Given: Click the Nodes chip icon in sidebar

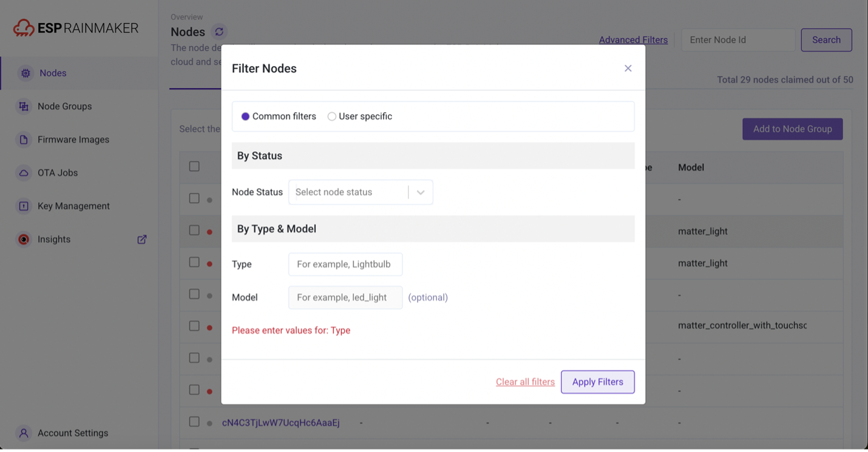Looking at the screenshot, I should tap(25, 73).
